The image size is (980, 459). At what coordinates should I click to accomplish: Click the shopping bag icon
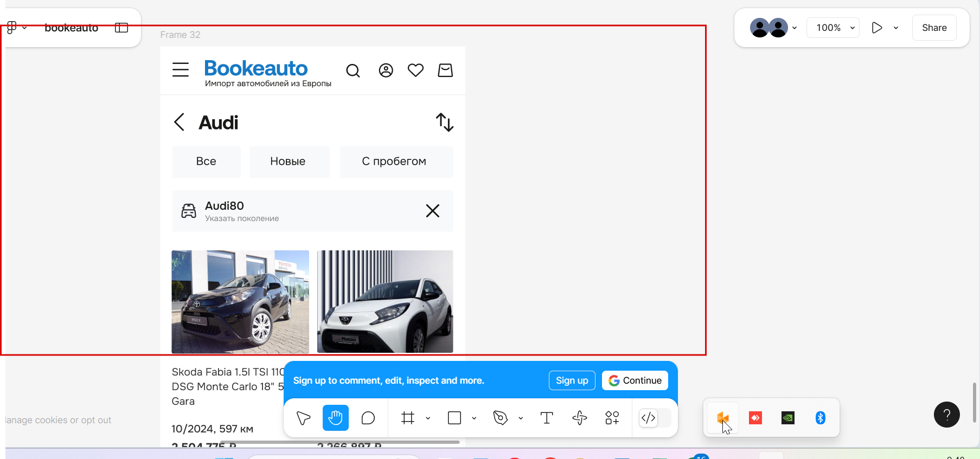tap(445, 70)
